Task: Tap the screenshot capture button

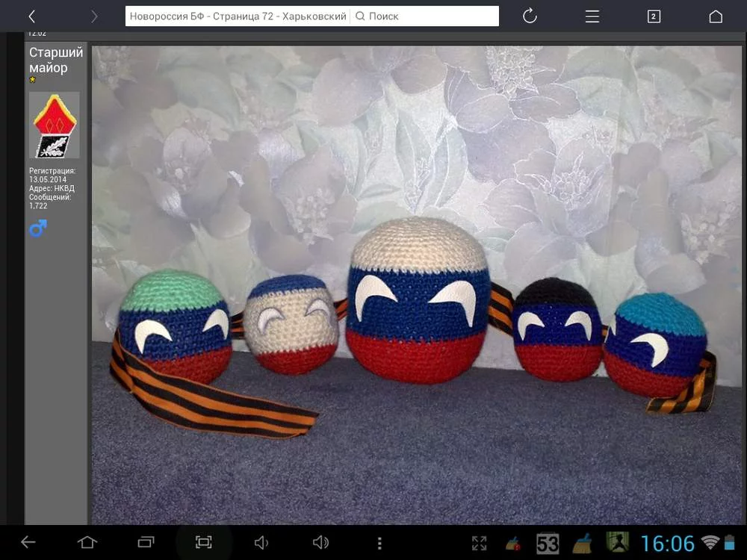Action: pos(204,542)
